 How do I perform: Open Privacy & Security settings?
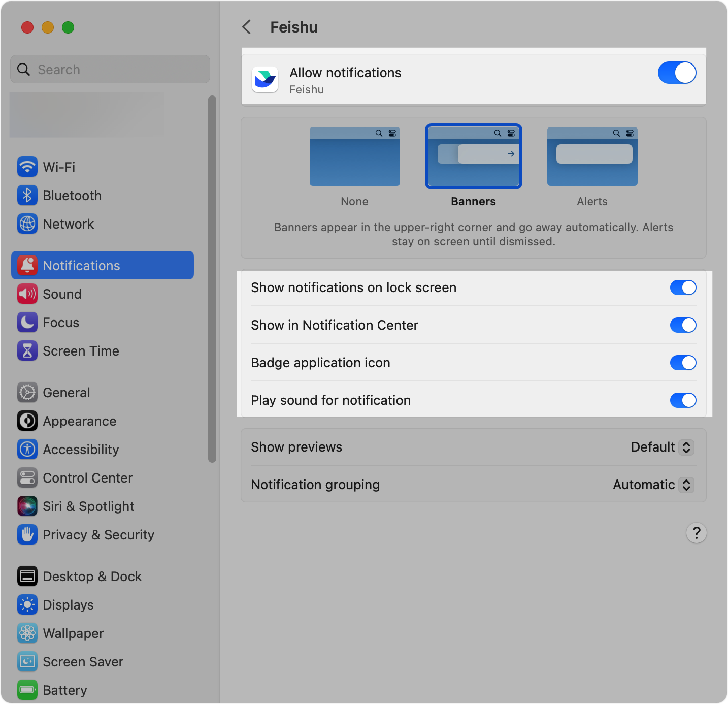coord(98,534)
